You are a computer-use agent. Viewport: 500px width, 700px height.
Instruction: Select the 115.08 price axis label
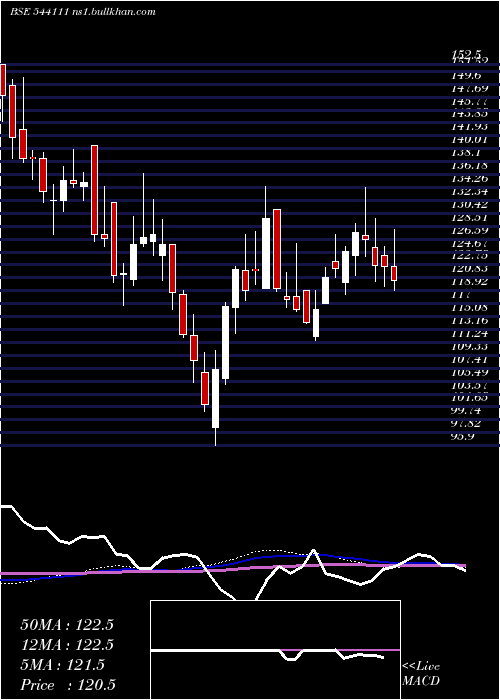(x=470, y=308)
